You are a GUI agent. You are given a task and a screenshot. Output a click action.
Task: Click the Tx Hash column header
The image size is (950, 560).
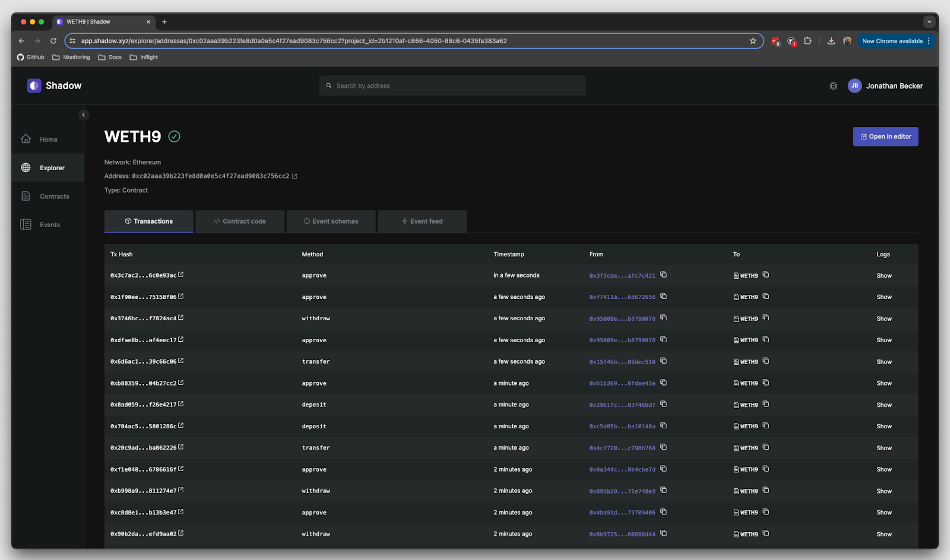coord(122,254)
